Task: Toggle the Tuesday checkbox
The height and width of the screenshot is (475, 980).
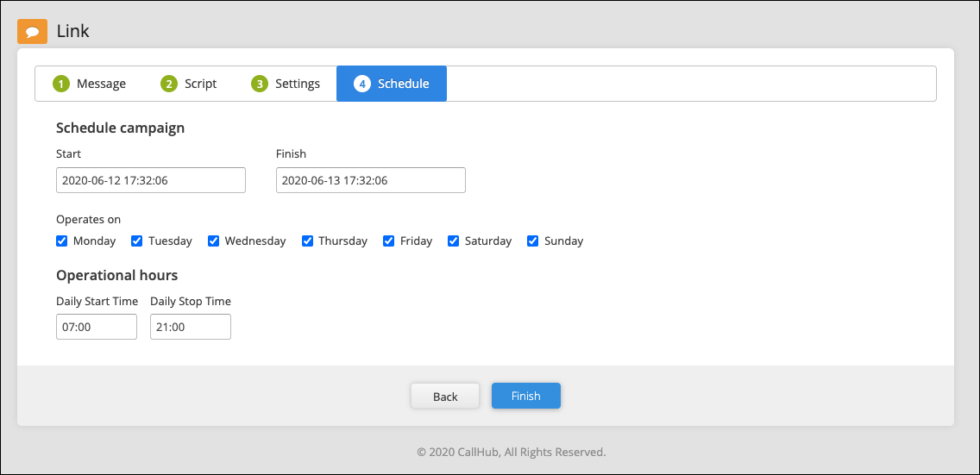Action: (x=137, y=241)
